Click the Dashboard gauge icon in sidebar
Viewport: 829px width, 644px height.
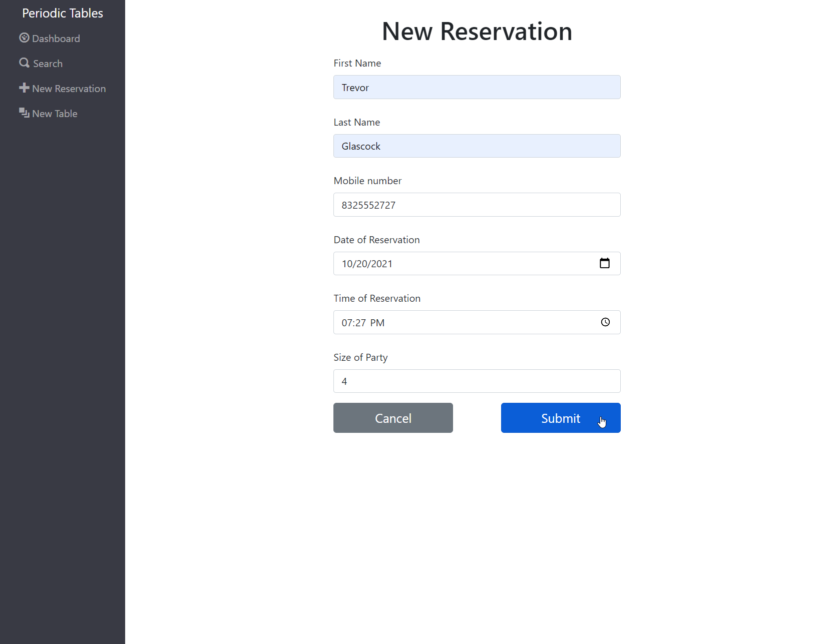24,38
